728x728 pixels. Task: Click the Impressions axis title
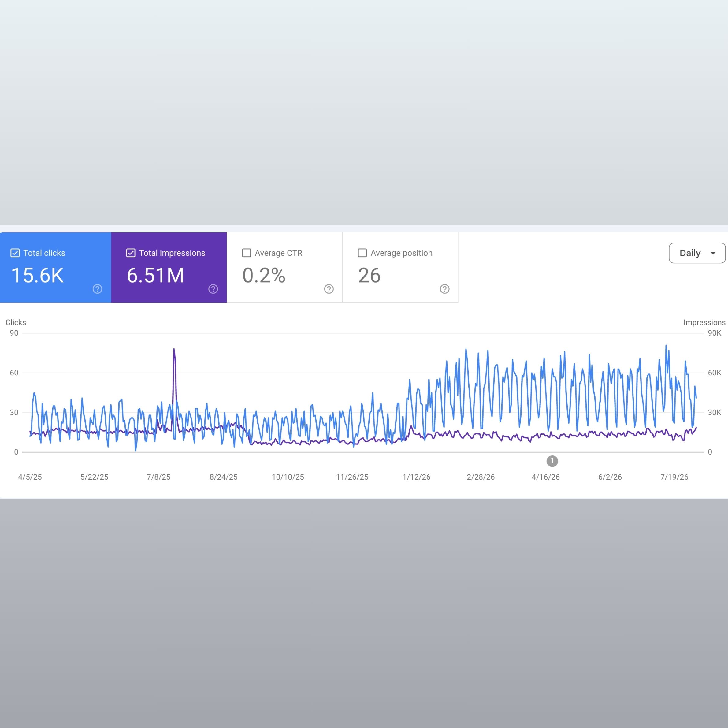click(704, 322)
